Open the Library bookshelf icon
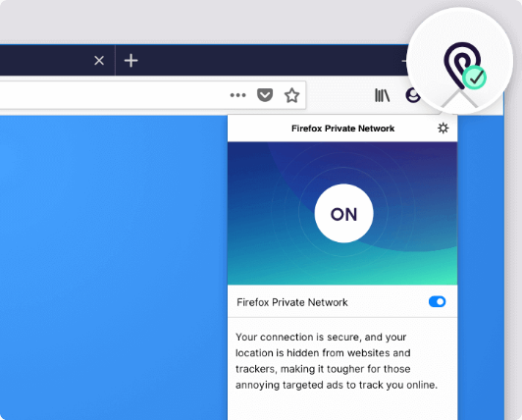 tap(383, 95)
